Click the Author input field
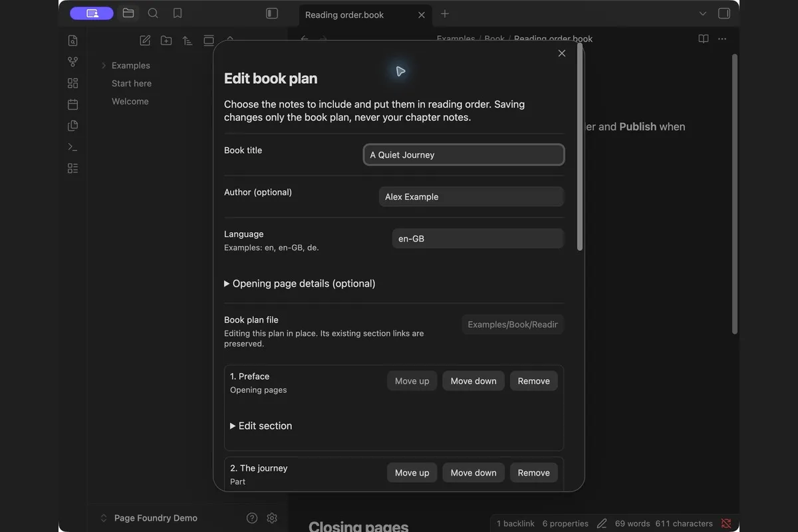 [471, 197]
